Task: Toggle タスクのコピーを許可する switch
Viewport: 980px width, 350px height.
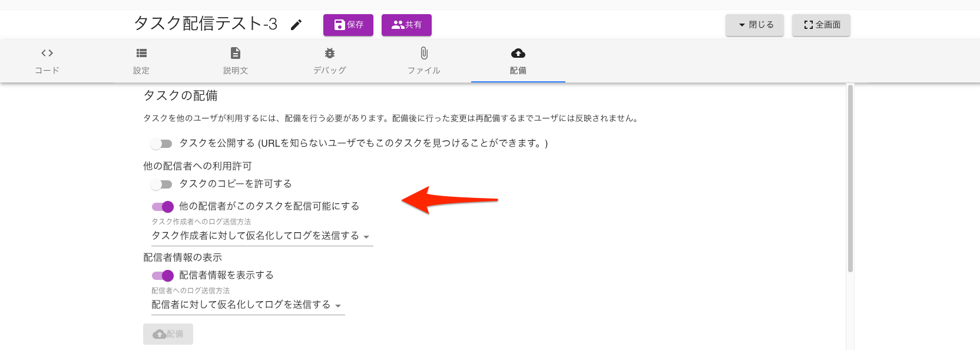Action: [161, 184]
